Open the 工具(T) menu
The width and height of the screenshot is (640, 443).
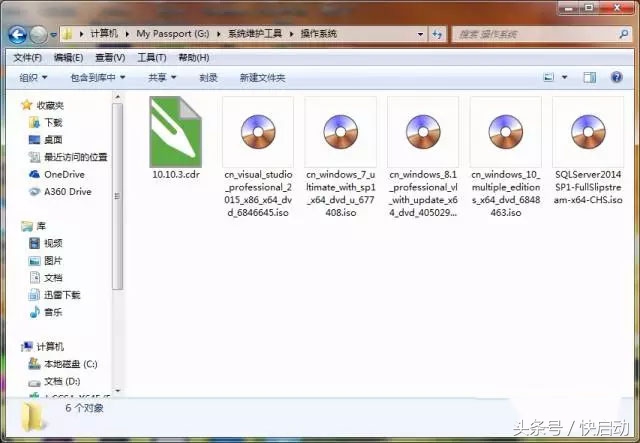(151, 58)
